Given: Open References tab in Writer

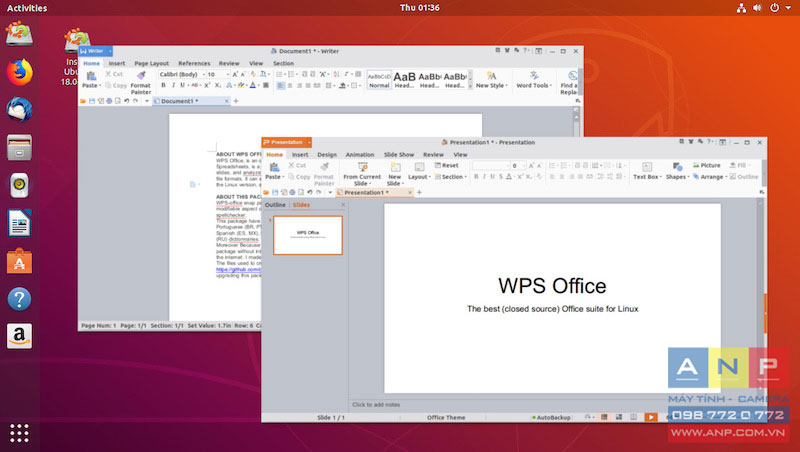Looking at the screenshot, I should pyautogui.click(x=194, y=63).
